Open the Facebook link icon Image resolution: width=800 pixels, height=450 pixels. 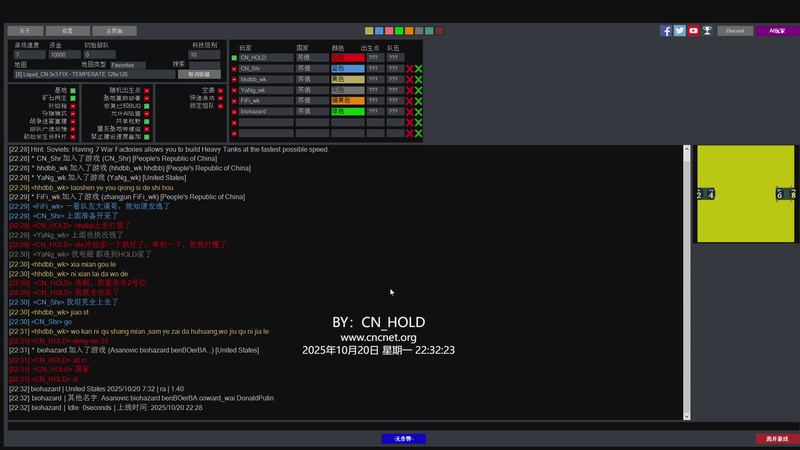[x=665, y=31]
